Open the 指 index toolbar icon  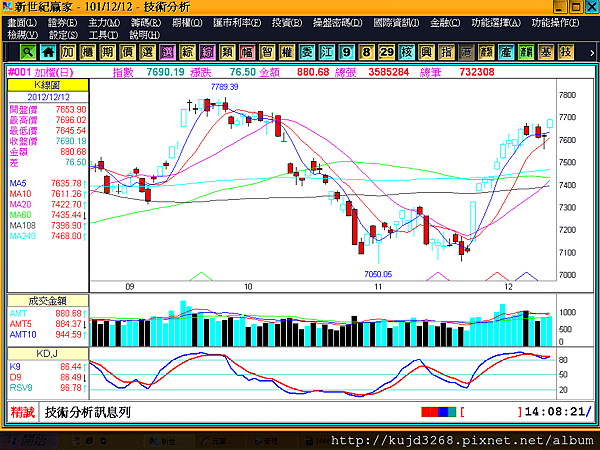pos(446,52)
